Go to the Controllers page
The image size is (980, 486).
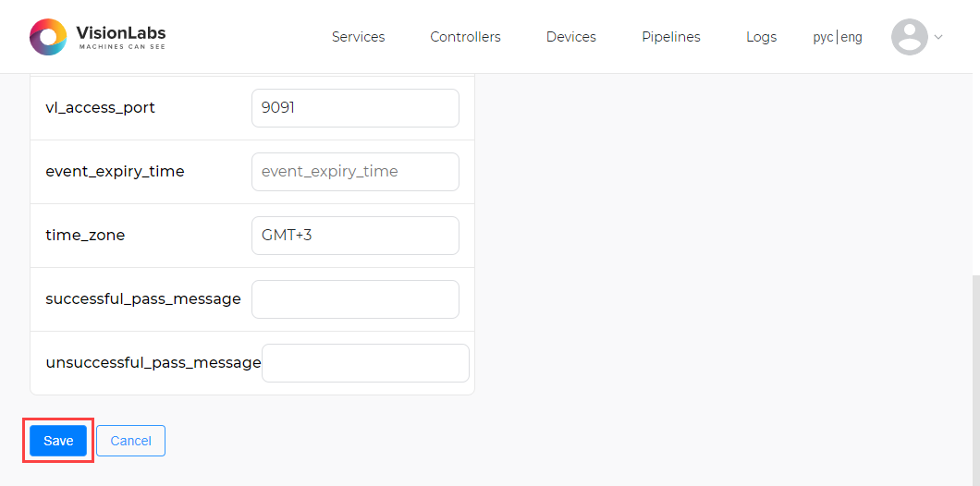465,37
